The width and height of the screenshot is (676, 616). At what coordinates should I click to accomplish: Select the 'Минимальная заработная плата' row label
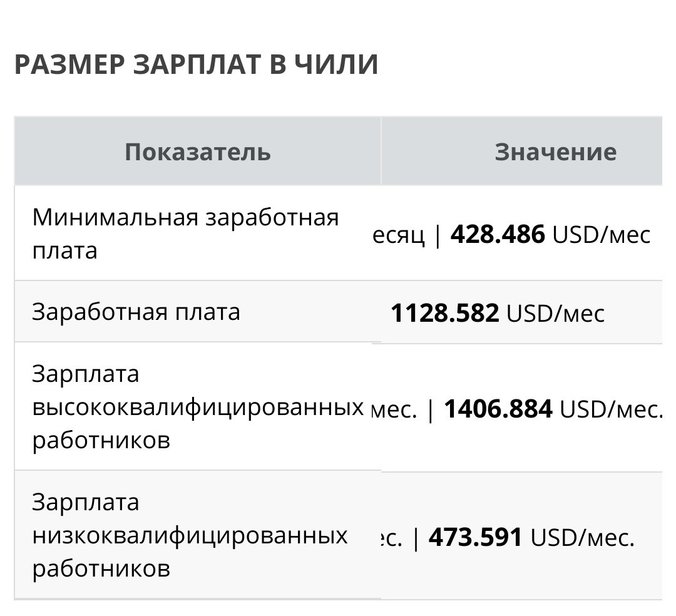pyautogui.click(x=185, y=234)
